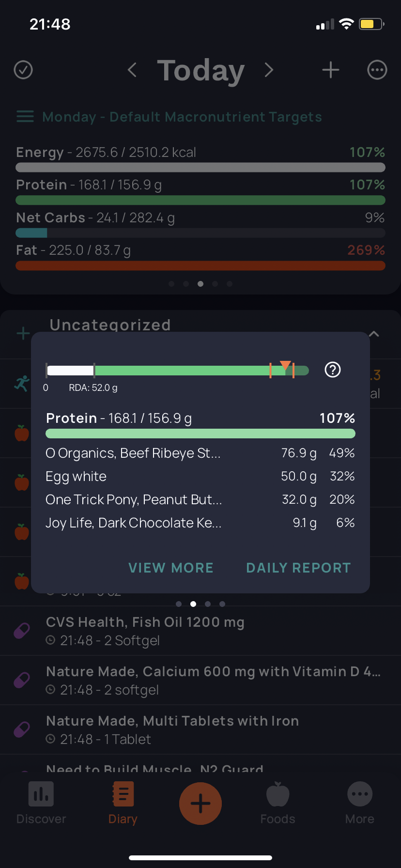Viewport: 401px width, 868px height.
Task: Tap the Fat progress bar at 269%
Action: click(200, 265)
